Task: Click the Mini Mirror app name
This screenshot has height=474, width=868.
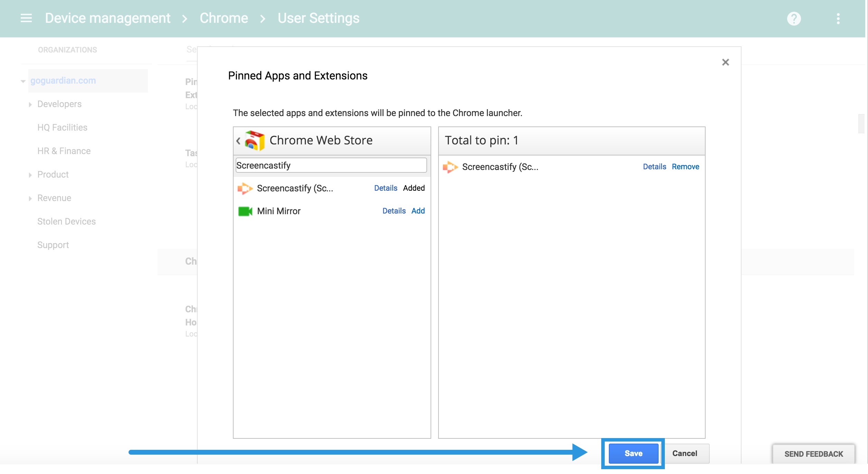Action: click(279, 211)
